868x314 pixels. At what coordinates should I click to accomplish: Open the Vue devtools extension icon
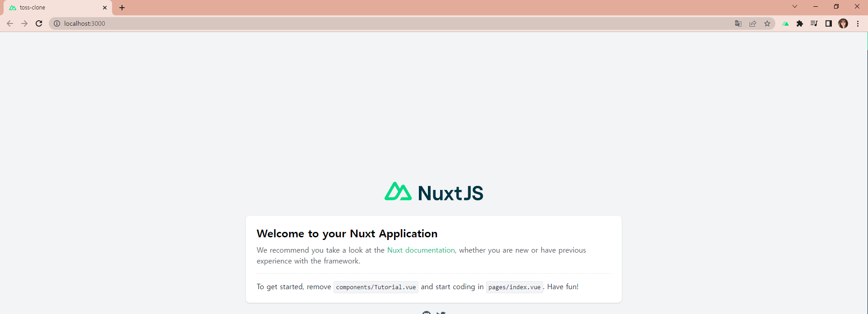point(786,23)
